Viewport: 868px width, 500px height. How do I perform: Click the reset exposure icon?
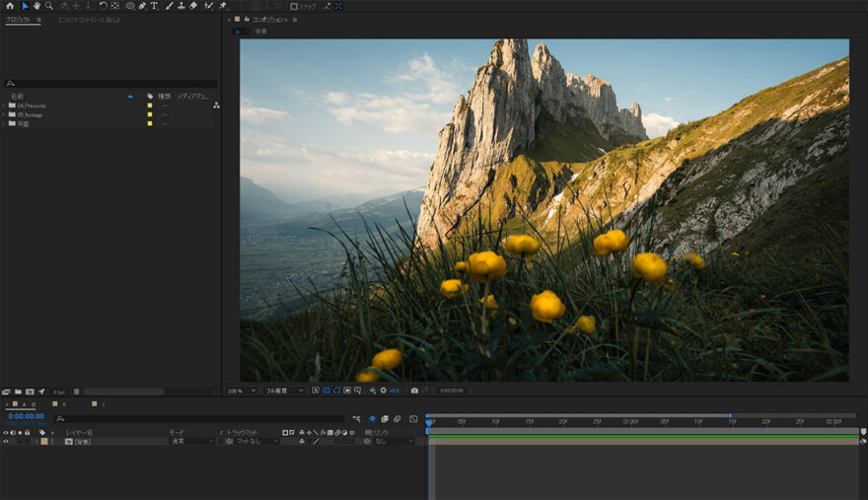383,391
